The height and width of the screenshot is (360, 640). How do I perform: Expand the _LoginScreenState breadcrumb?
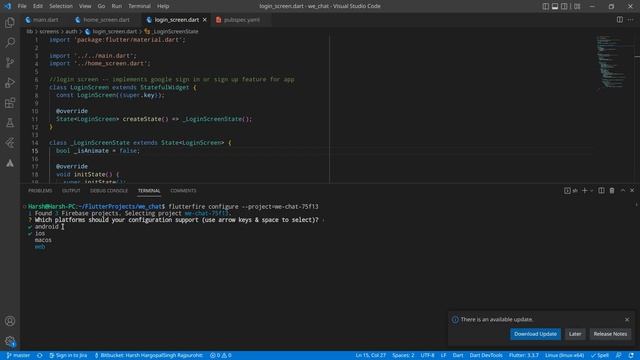(x=171, y=31)
